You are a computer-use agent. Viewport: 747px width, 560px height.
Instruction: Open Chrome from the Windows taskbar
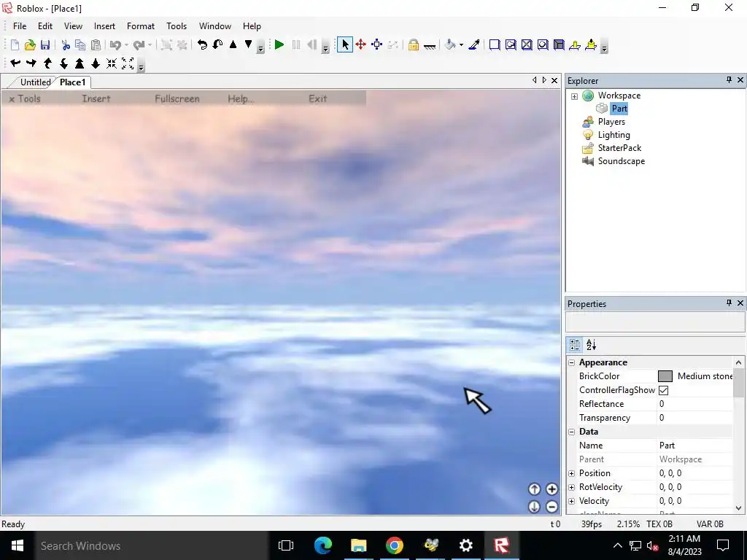pyautogui.click(x=395, y=545)
